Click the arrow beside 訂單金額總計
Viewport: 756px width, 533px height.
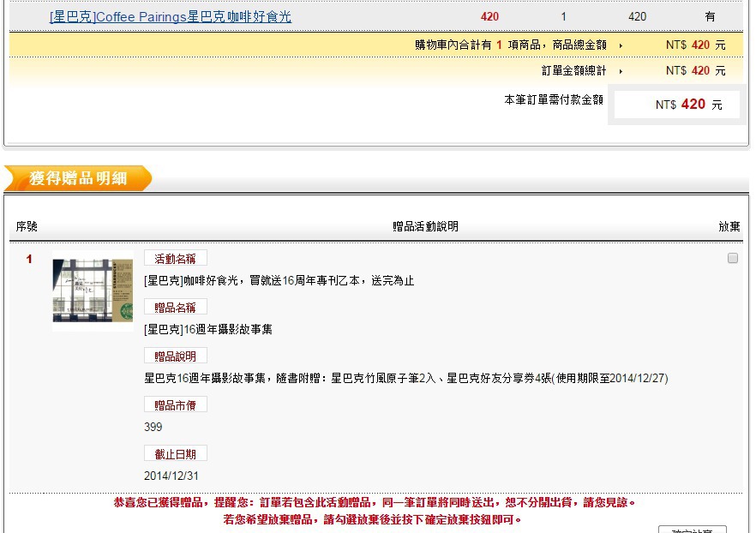coord(621,71)
